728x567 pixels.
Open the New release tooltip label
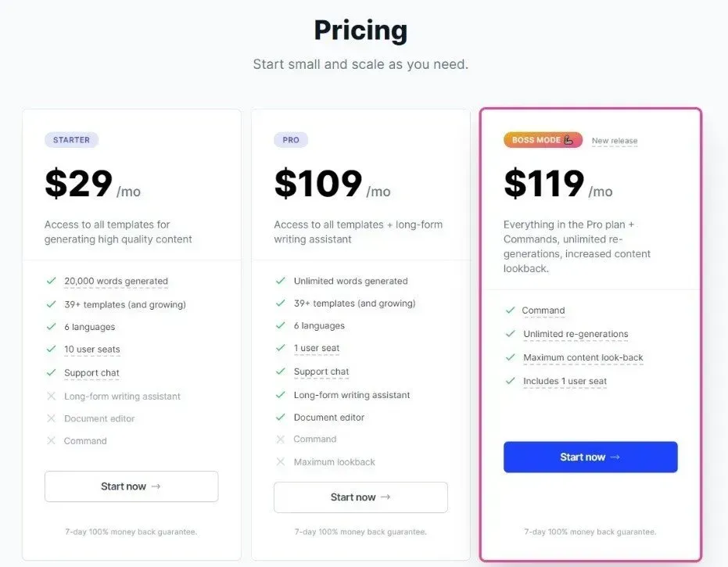[615, 141]
